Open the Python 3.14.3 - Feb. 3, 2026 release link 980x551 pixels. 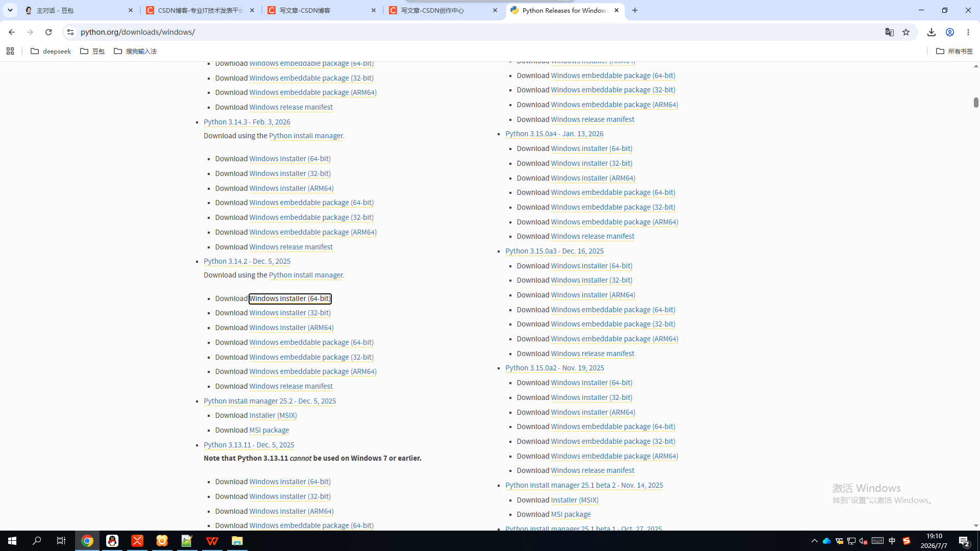click(x=247, y=122)
